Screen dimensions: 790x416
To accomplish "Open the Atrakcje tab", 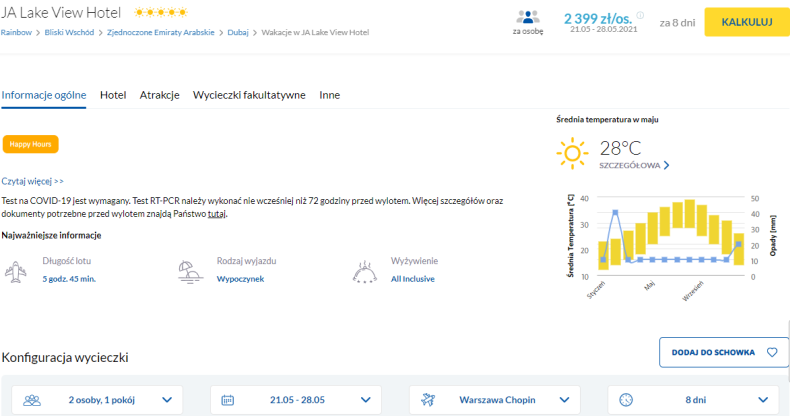I will click(x=159, y=95).
